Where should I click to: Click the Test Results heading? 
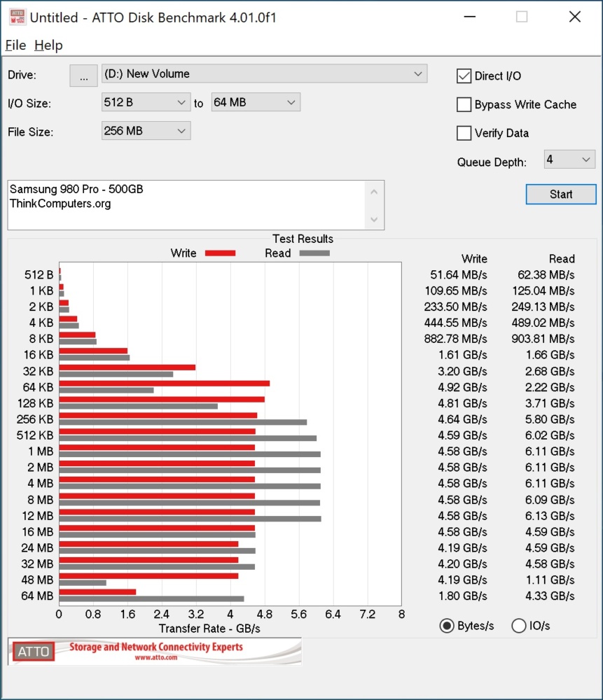tap(303, 239)
